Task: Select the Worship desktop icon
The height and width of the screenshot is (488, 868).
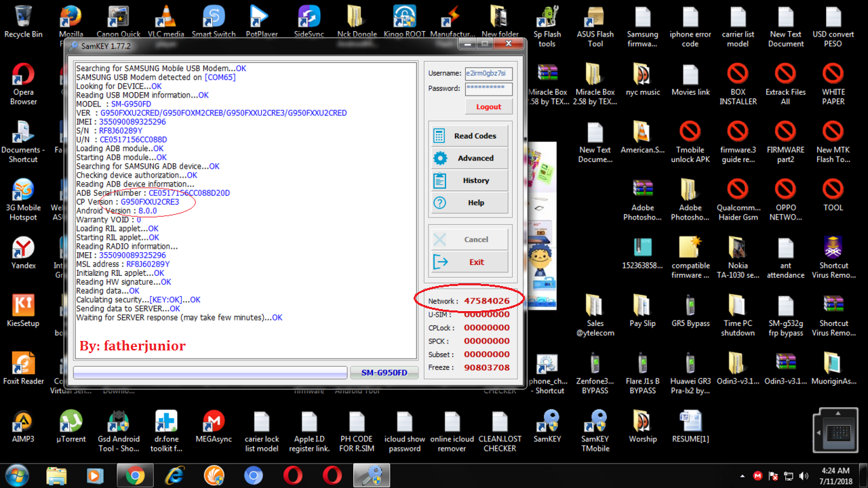Action: coord(642,426)
